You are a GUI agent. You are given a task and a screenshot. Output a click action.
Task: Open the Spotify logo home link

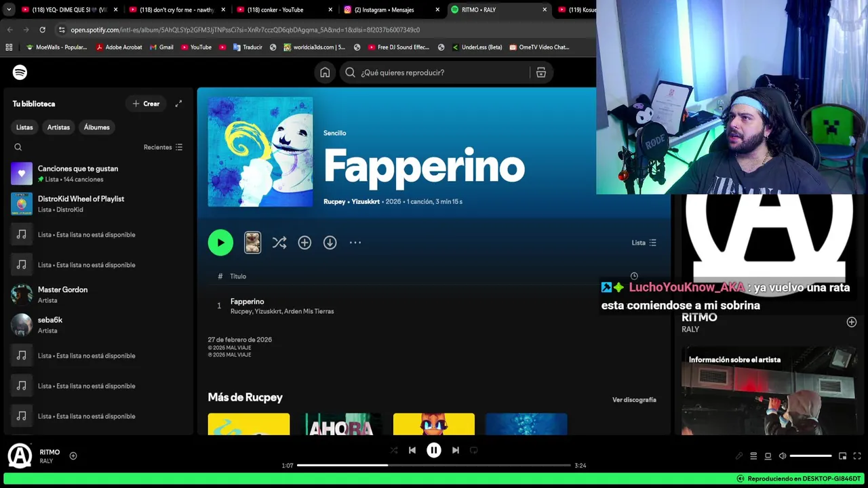(x=20, y=73)
